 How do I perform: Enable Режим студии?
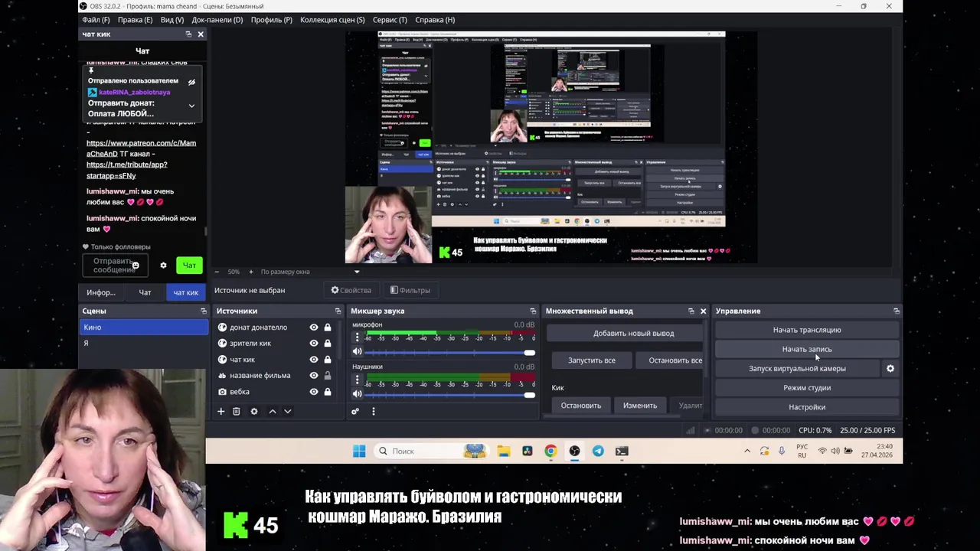tap(807, 387)
